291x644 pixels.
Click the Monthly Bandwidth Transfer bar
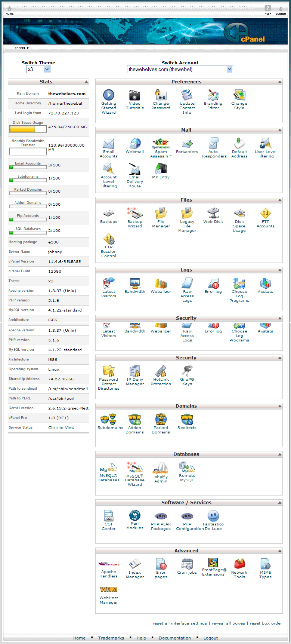pyautogui.click(x=28, y=151)
